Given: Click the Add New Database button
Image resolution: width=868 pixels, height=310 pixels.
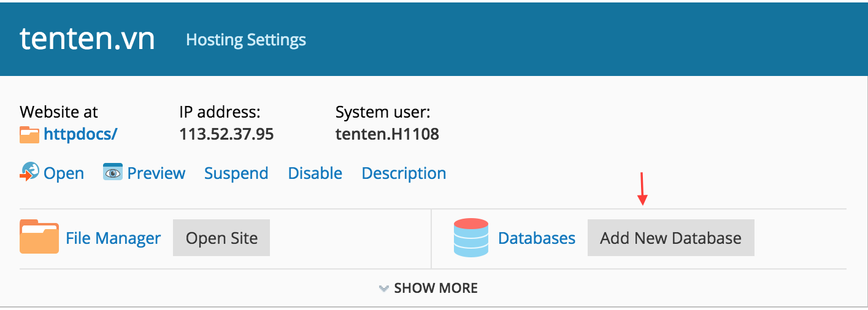Looking at the screenshot, I should pyautogui.click(x=670, y=238).
